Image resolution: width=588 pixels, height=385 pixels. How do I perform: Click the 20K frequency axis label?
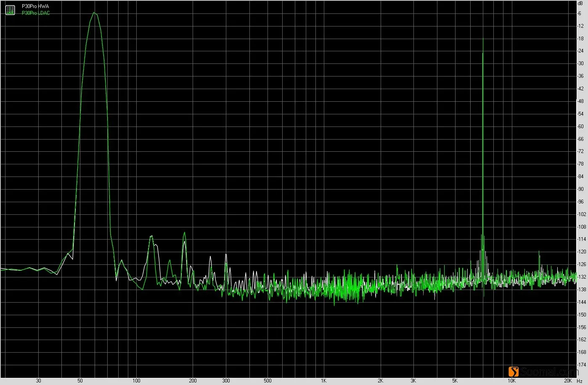pyautogui.click(x=568, y=381)
